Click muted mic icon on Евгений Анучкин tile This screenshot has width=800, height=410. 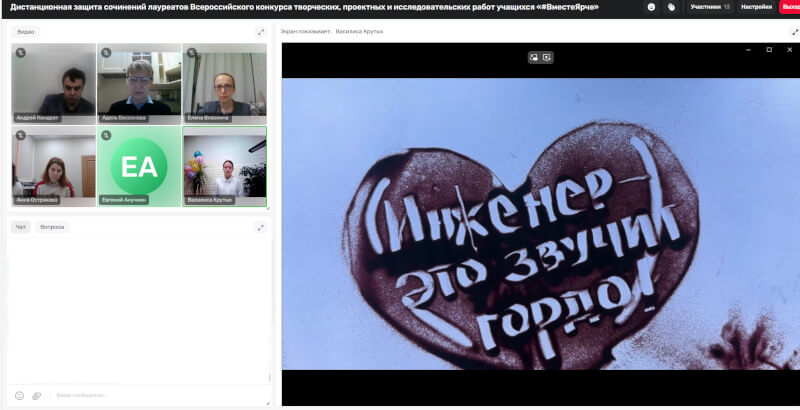tap(105, 135)
